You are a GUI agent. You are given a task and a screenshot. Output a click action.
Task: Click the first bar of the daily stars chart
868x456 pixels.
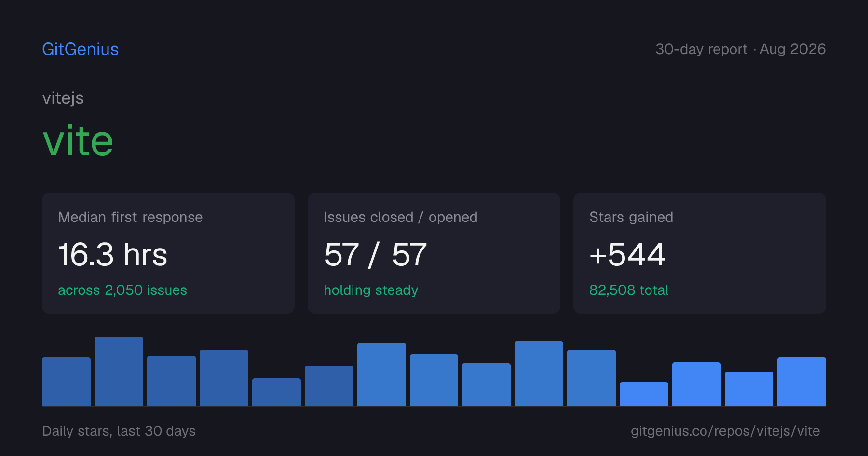tap(66, 382)
